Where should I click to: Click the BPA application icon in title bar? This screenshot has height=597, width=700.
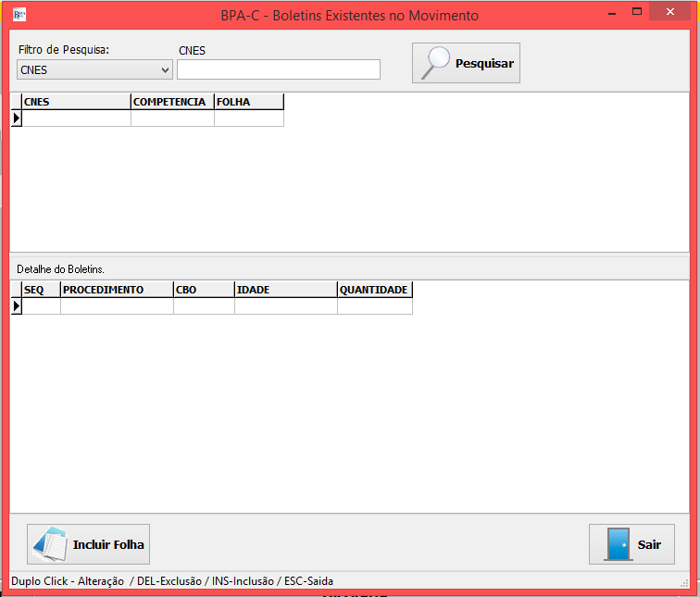pyautogui.click(x=19, y=15)
